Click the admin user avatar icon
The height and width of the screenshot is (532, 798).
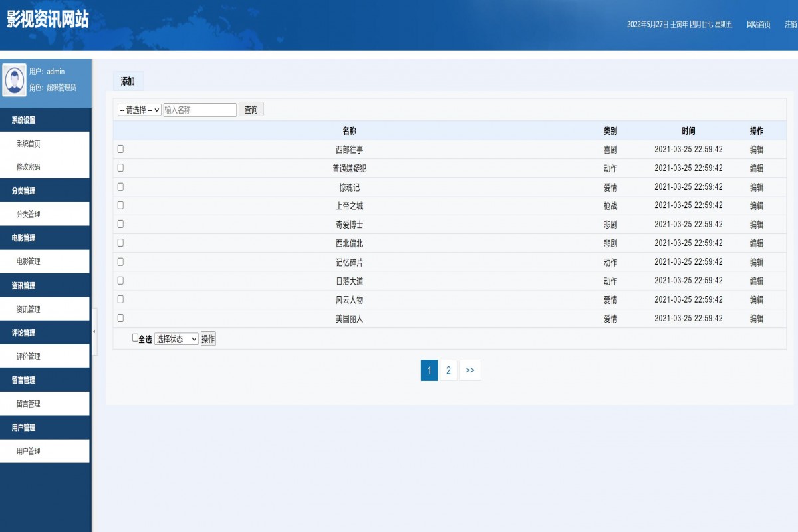coord(15,80)
